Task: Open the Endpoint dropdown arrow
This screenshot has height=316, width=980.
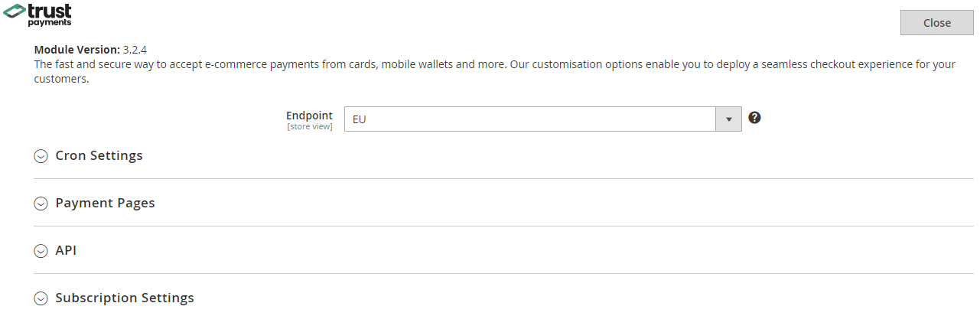Action: 728,119
